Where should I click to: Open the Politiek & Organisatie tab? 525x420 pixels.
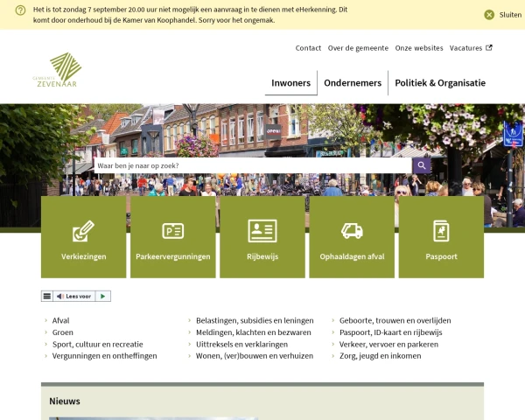click(439, 83)
